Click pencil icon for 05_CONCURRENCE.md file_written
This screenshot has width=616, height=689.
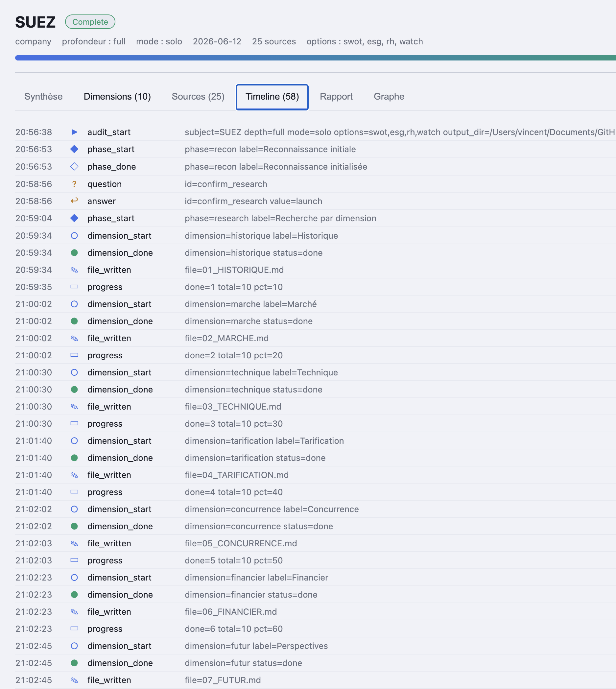[75, 543]
